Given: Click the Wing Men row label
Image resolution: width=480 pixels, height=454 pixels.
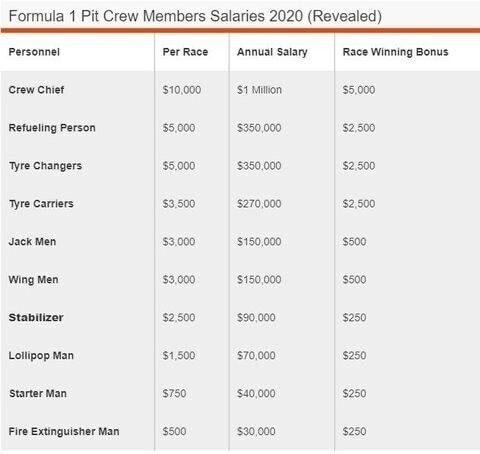Looking at the screenshot, I should tap(33, 280).
